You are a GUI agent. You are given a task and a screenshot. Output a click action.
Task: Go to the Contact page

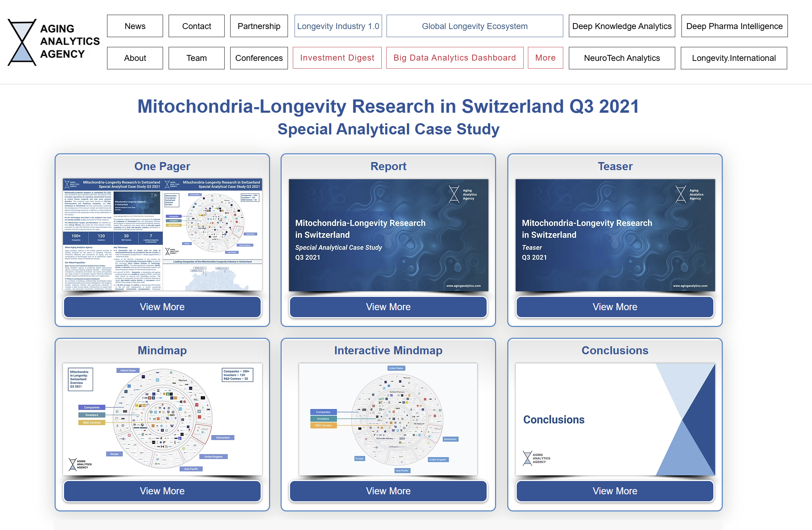tap(196, 26)
